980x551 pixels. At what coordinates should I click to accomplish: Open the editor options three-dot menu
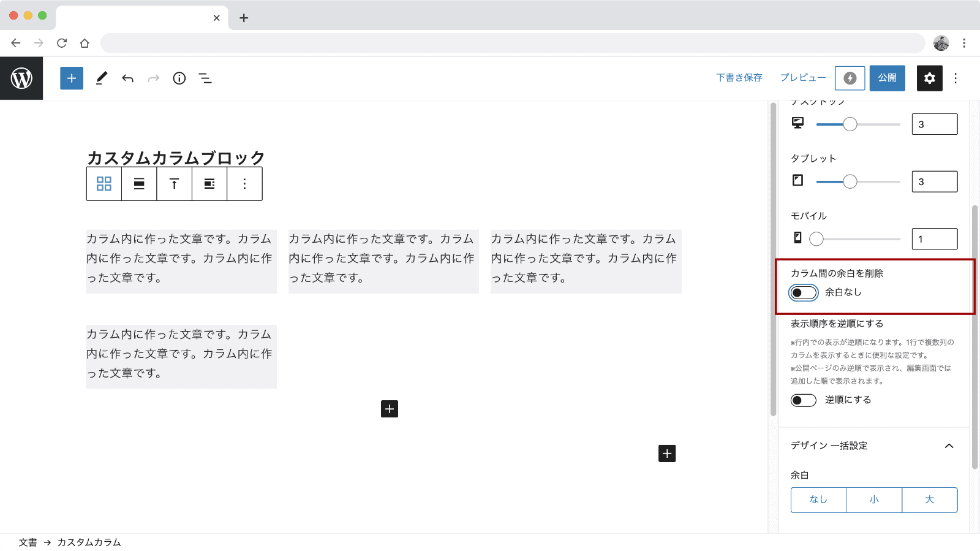point(956,78)
